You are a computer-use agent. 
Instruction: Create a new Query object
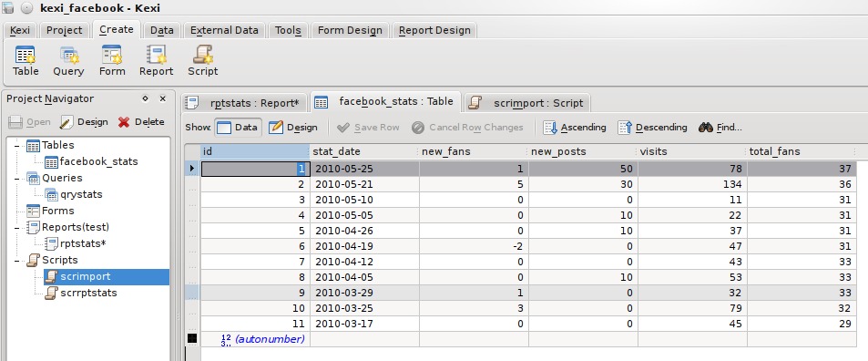click(x=68, y=61)
